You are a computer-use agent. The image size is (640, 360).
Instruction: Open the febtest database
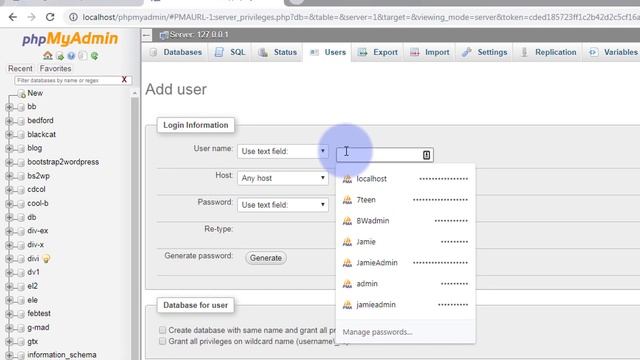click(x=39, y=313)
